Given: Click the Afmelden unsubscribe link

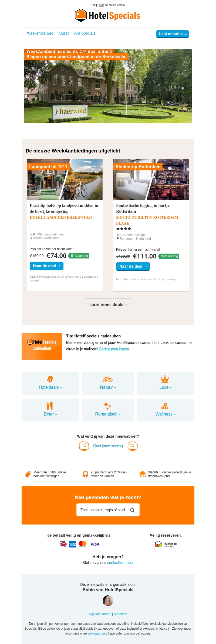Looking at the screenshot, I should (120, 614).
